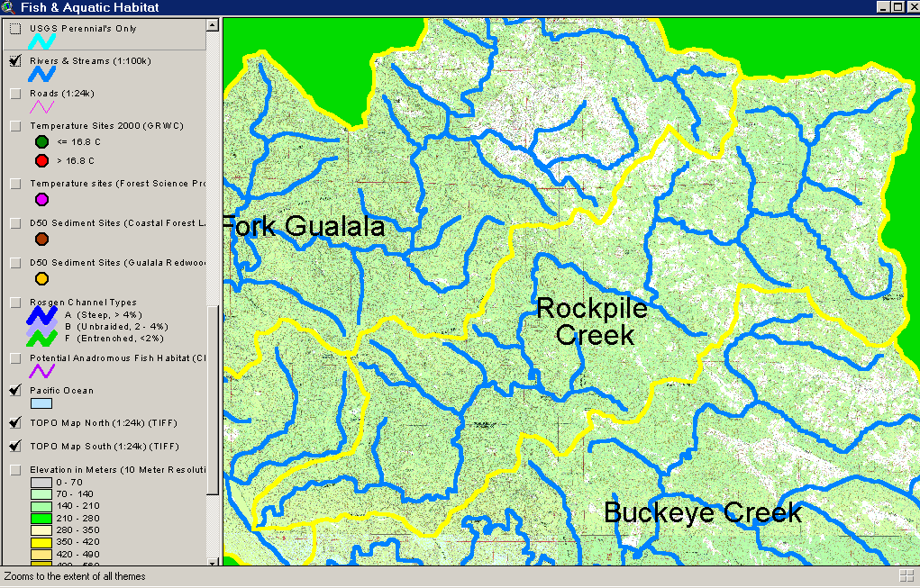Hide the Pacific Ocean theme
This screenshot has height=588, width=920.
[16, 391]
